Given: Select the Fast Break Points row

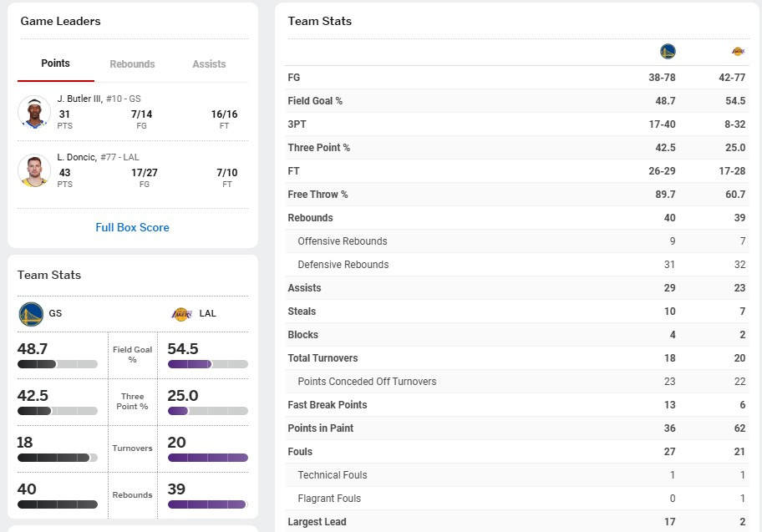Looking at the screenshot, I should (x=517, y=405).
